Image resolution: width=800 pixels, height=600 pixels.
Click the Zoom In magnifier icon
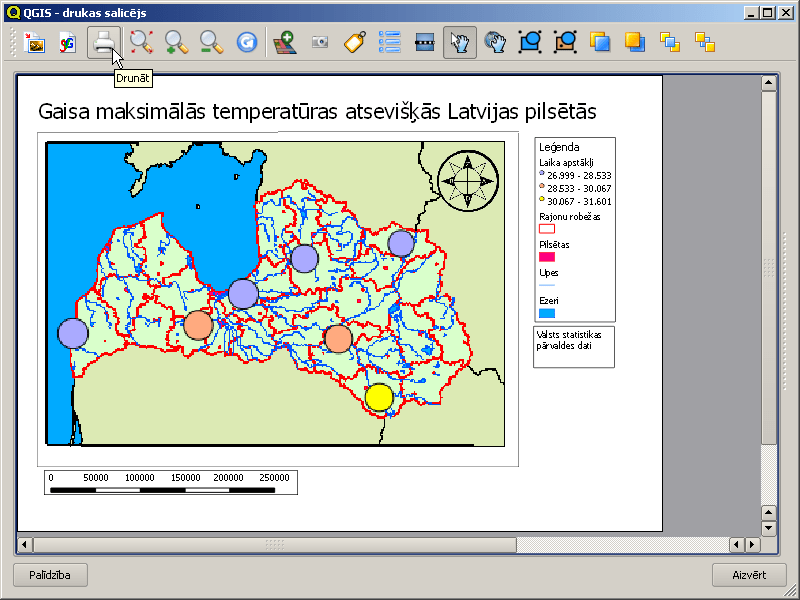(x=177, y=42)
